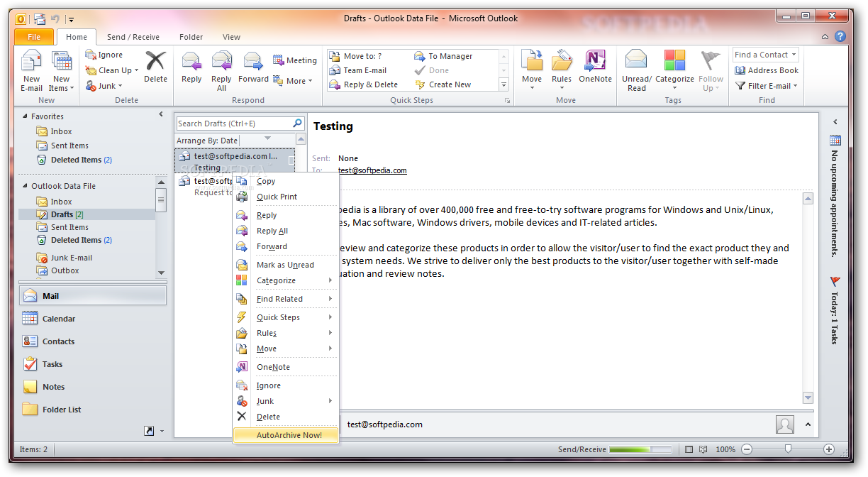The image size is (868, 477).
Task: Click the zoom slider handle
Action: coord(788,449)
